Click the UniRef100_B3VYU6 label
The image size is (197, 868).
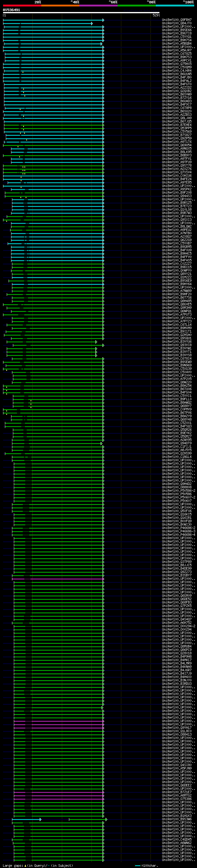[177, 342]
